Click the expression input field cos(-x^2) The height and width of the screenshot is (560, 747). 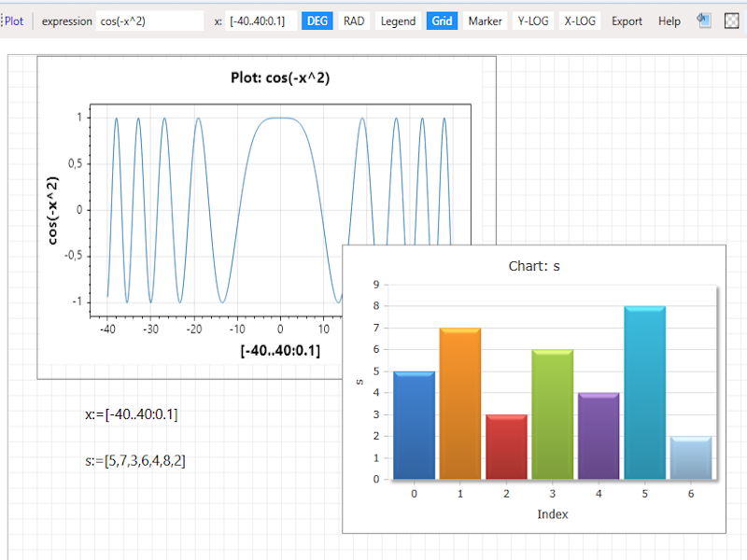pos(149,21)
